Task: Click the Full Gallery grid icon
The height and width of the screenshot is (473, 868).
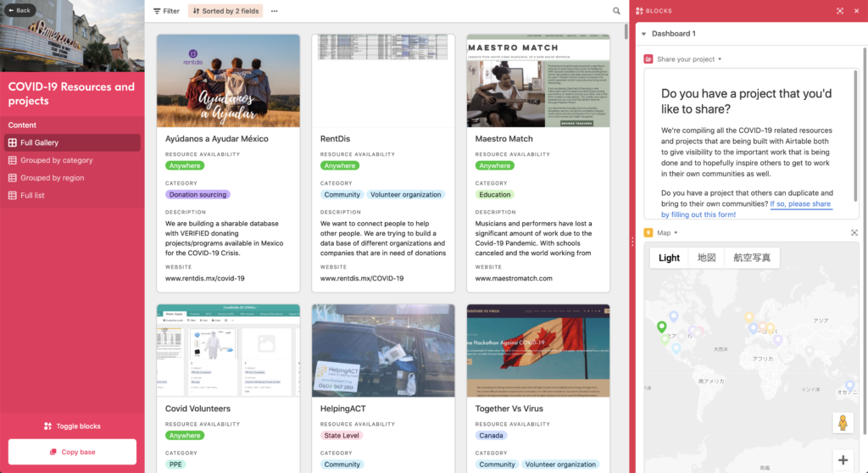Action: coord(12,142)
